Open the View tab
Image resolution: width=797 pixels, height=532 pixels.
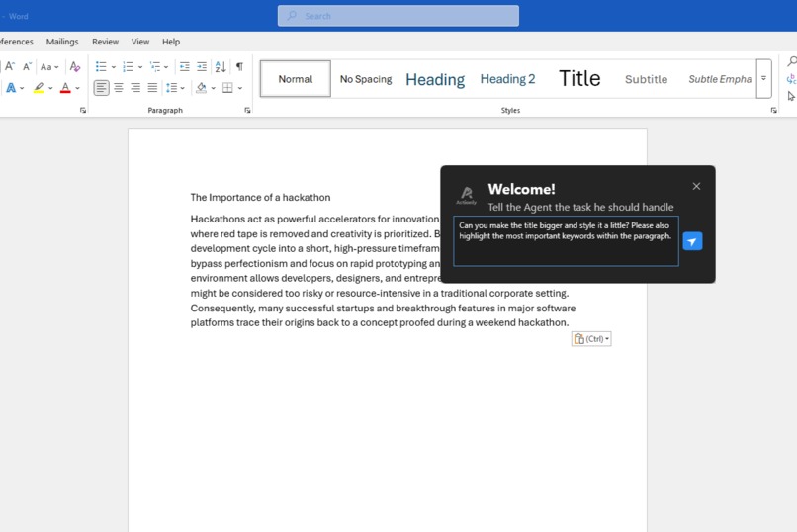point(140,42)
